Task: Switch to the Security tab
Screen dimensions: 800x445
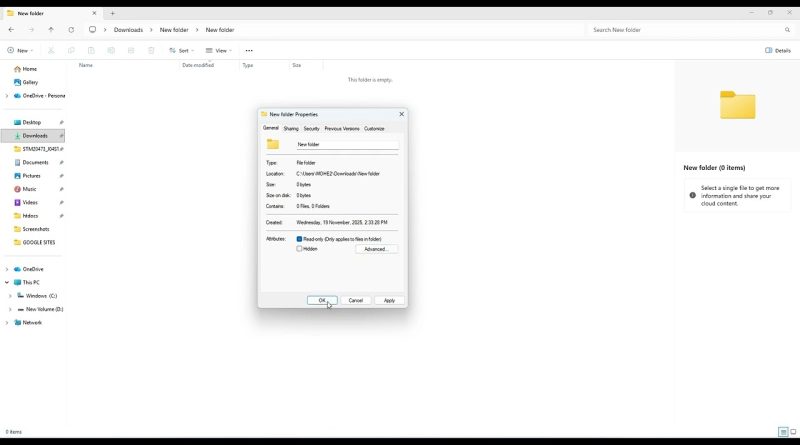Action: (x=312, y=129)
